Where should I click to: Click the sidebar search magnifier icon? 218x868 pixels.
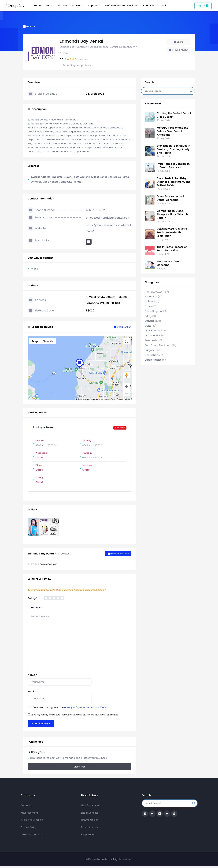[191, 91]
